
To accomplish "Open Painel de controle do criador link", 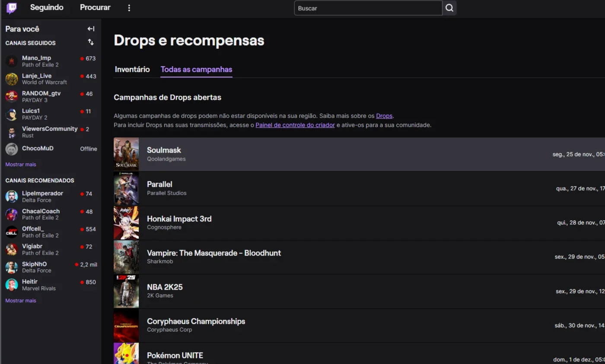I will coord(295,125).
